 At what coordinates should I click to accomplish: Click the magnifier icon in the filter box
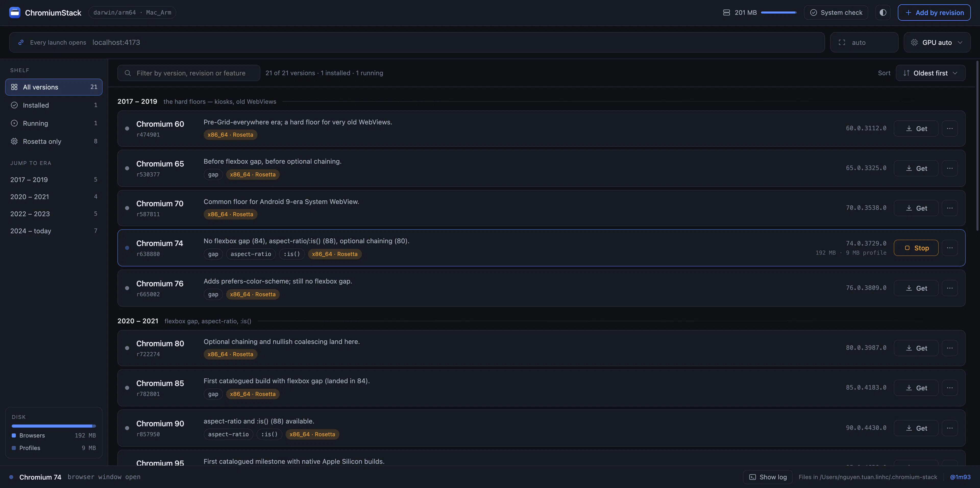point(128,73)
